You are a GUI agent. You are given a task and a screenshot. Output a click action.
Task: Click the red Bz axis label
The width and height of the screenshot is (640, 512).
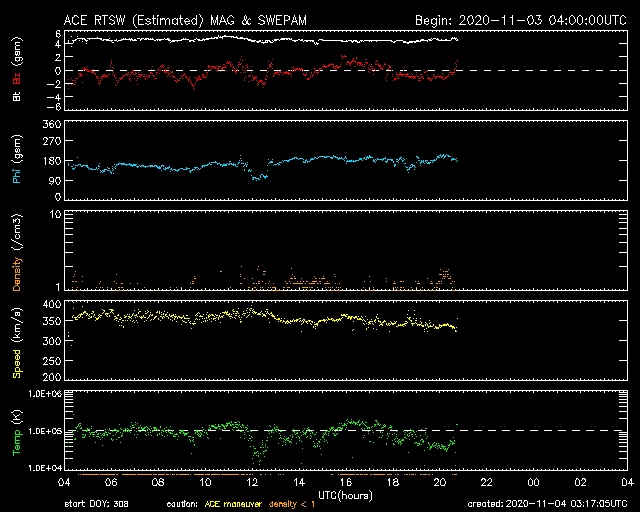point(17,77)
